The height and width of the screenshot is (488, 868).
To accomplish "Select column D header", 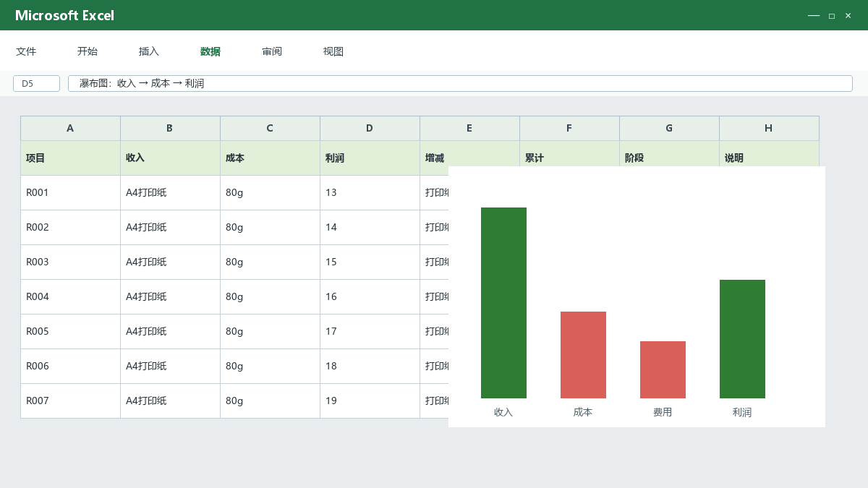I will pyautogui.click(x=370, y=128).
